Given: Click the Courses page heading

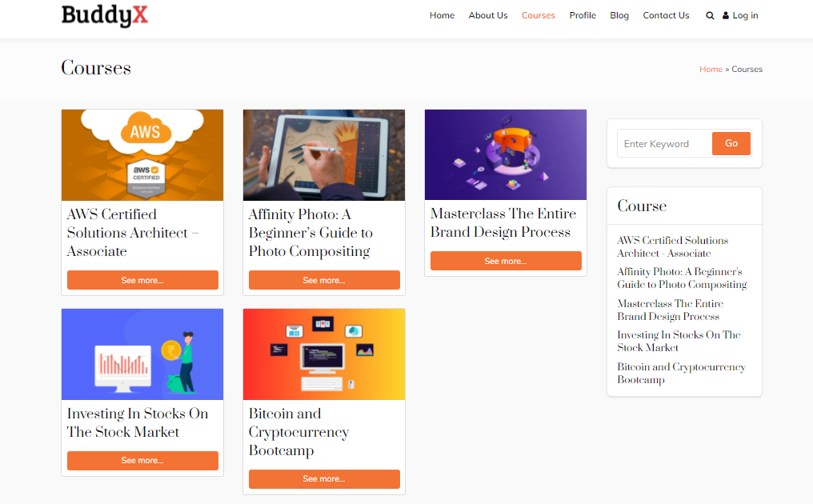Looking at the screenshot, I should tap(96, 68).
